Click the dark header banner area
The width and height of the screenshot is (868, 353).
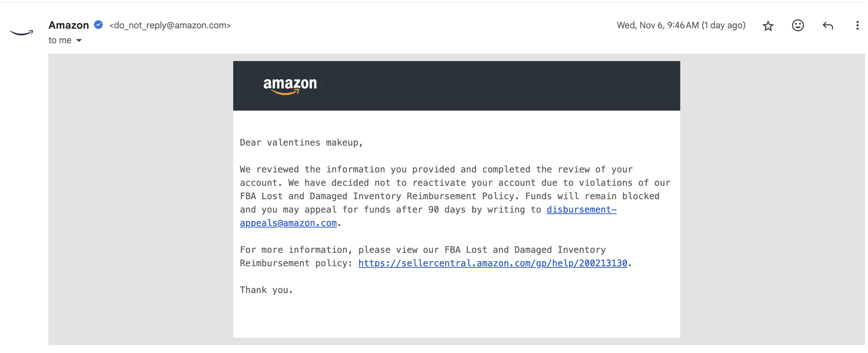coord(456,86)
